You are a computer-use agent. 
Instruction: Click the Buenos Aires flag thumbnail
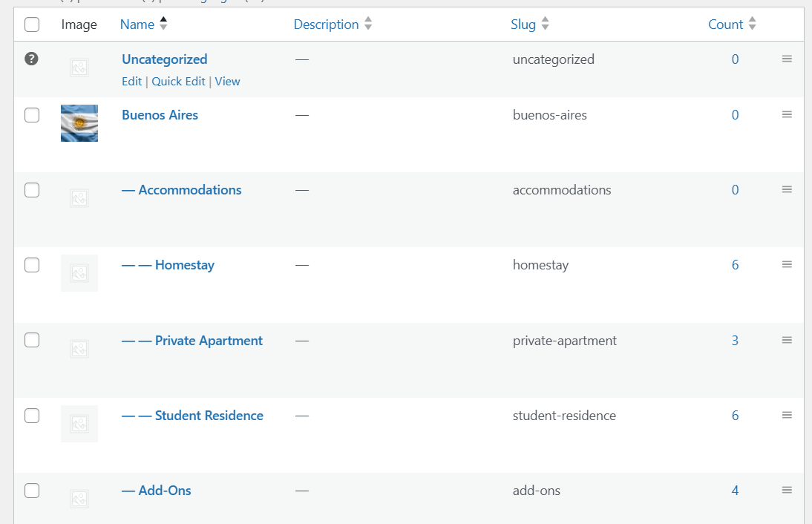click(79, 123)
